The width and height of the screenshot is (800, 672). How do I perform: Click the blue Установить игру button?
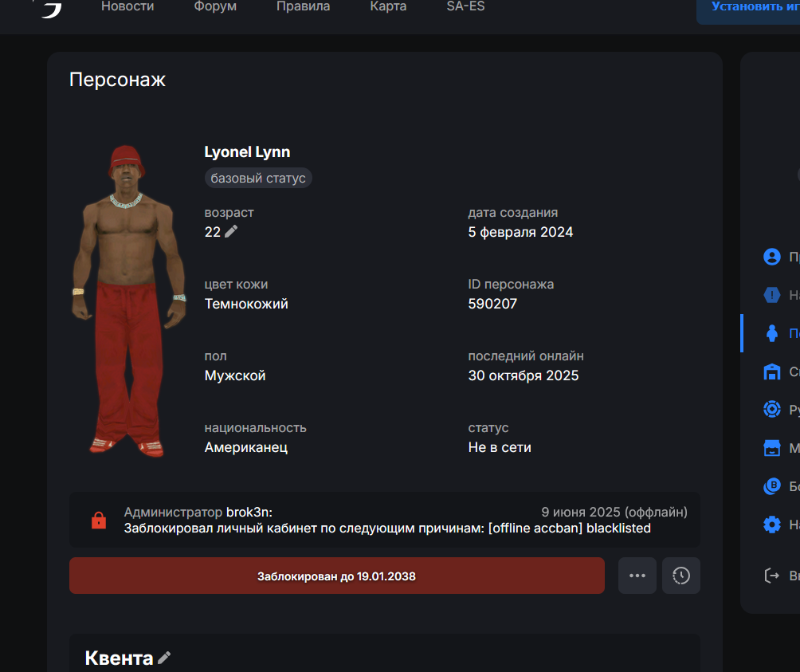pyautogui.click(x=748, y=10)
